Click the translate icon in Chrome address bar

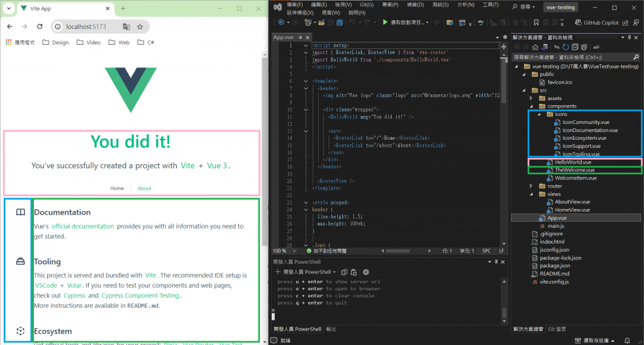click(x=126, y=26)
